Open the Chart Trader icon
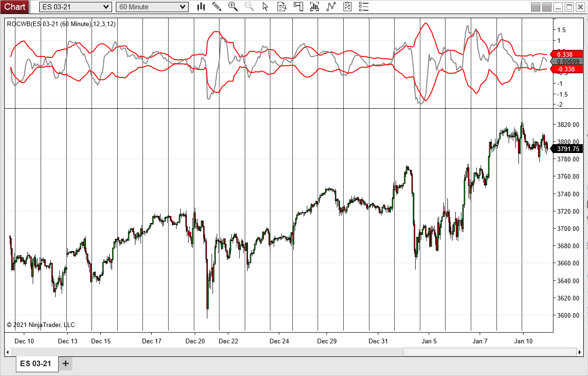Viewport: 588px width, 376px height. [298, 7]
